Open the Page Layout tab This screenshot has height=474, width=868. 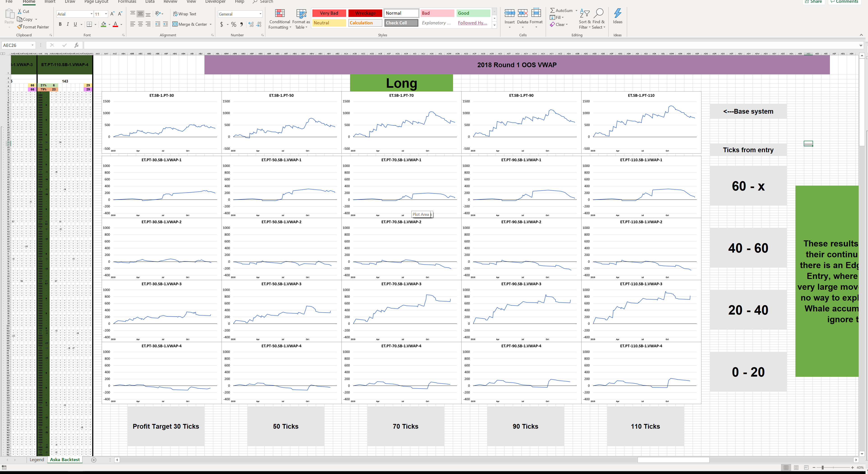[96, 2]
